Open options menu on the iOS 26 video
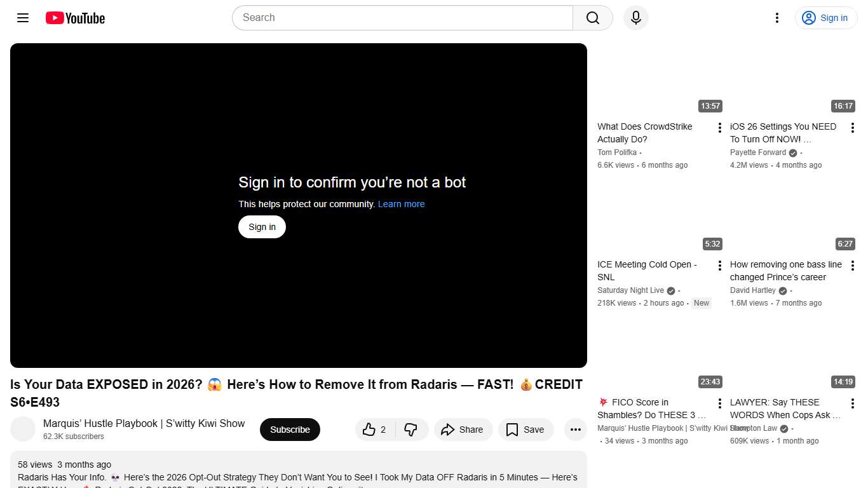This screenshot has height=488, width=868. 852,127
